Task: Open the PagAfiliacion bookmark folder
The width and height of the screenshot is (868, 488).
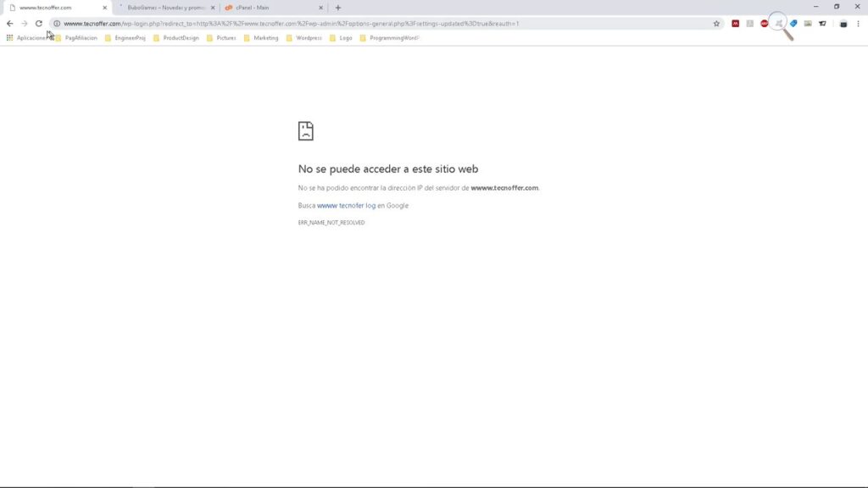Action: click(x=76, y=38)
